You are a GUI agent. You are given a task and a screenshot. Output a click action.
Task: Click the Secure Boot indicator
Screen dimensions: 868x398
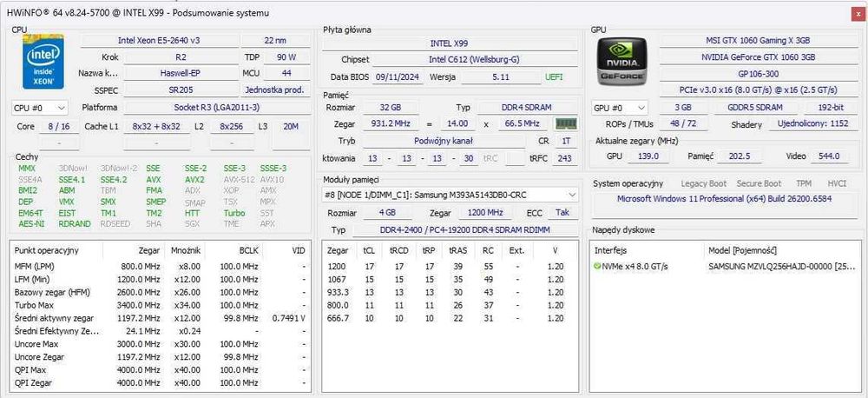[x=759, y=183]
